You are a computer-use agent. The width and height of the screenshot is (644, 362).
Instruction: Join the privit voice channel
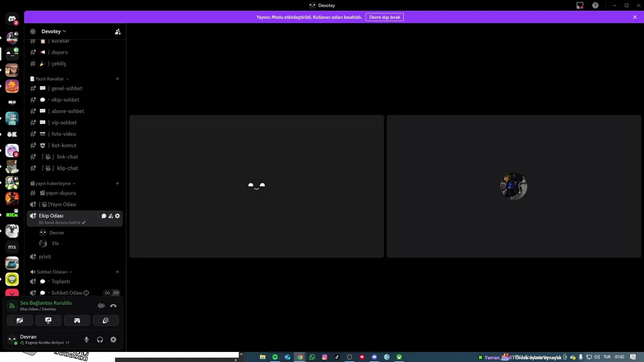click(x=74, y=257)
